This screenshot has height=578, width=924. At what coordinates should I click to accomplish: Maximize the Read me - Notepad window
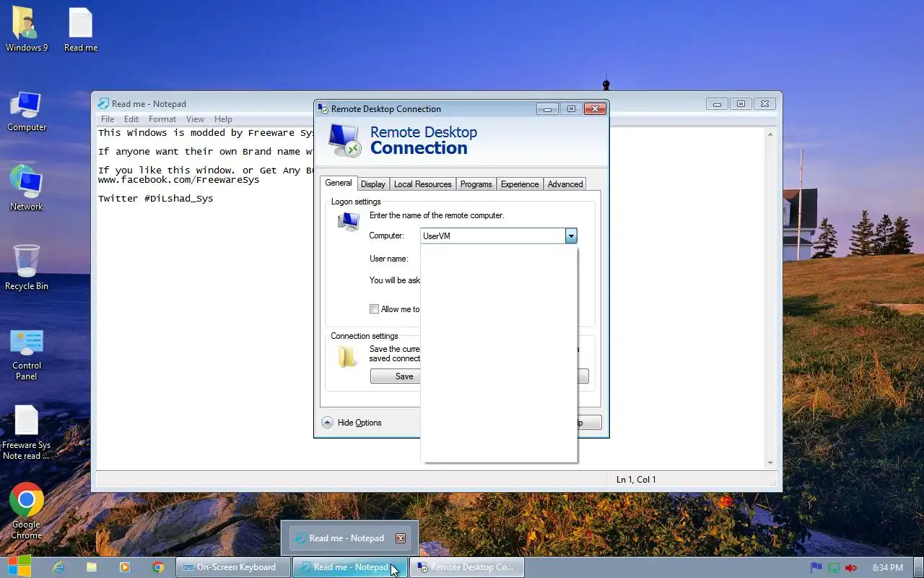[x=741, y=104]
